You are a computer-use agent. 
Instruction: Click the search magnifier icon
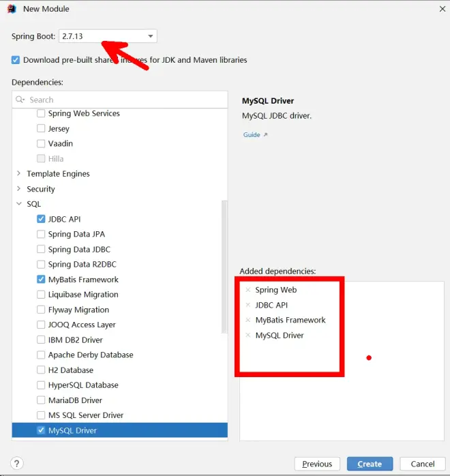[20, 100]
